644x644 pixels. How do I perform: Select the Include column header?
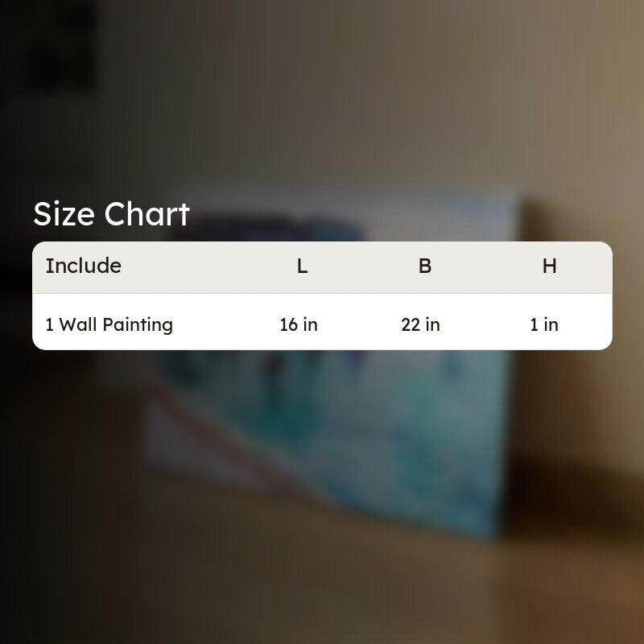pos(84,266)
